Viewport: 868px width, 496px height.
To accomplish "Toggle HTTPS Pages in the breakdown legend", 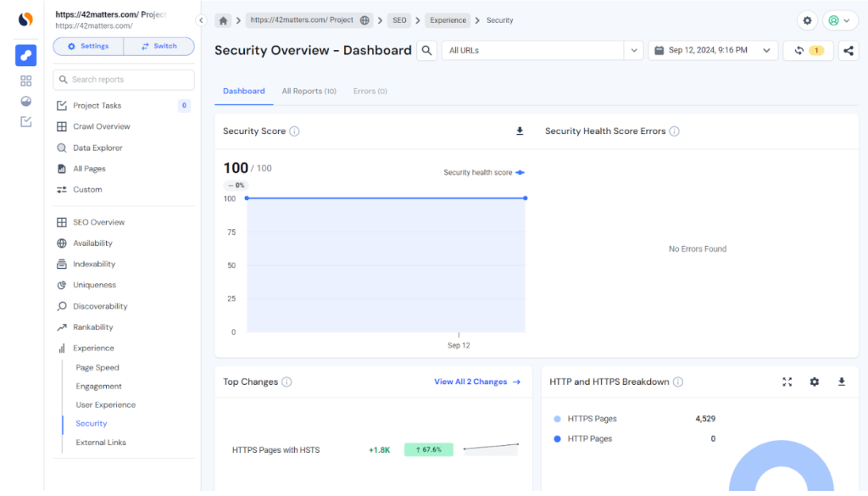I will 594,417.
